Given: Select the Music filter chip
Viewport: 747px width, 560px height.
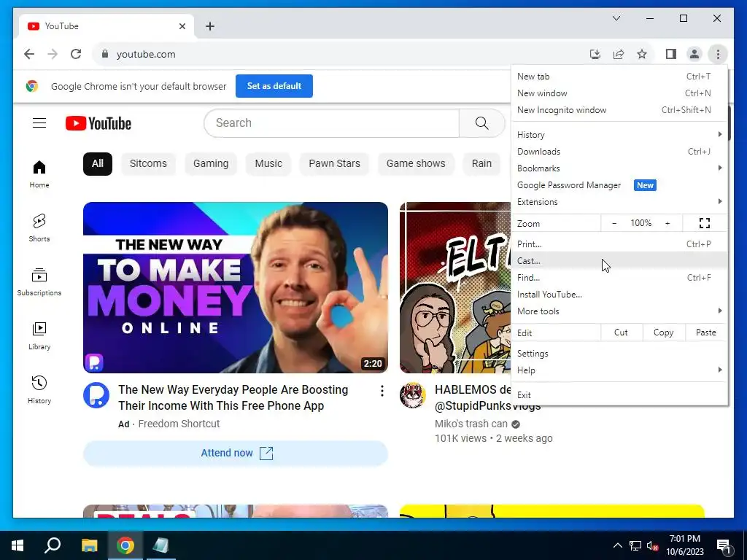Looking at the screenshot, I should coord(268,164).
